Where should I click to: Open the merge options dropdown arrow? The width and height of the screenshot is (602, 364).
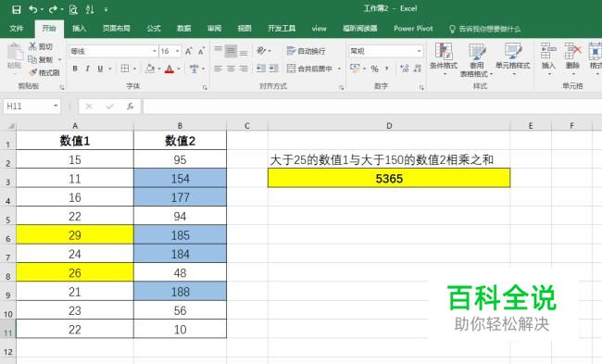[x=339, y=69]
